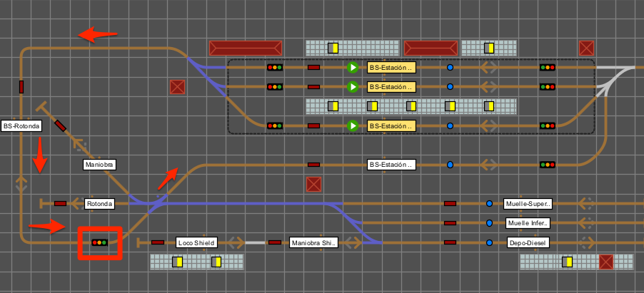Click the buffer stop at the Maniobra siding end
The width and height of the screenshot is (644, 293).
(41, 107)
